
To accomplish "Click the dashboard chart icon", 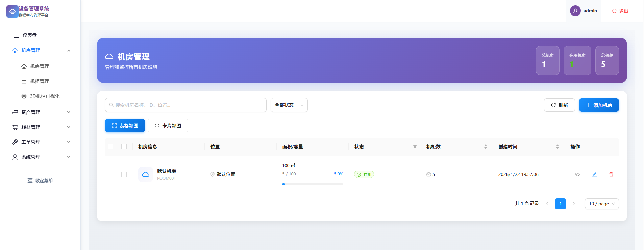I will coord(16,35).
